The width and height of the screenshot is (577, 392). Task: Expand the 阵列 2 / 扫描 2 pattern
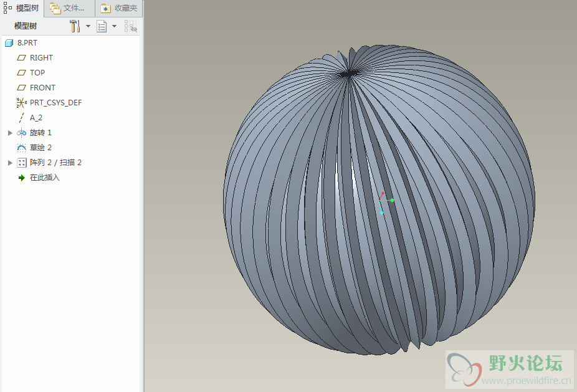[x=10, y=163]
